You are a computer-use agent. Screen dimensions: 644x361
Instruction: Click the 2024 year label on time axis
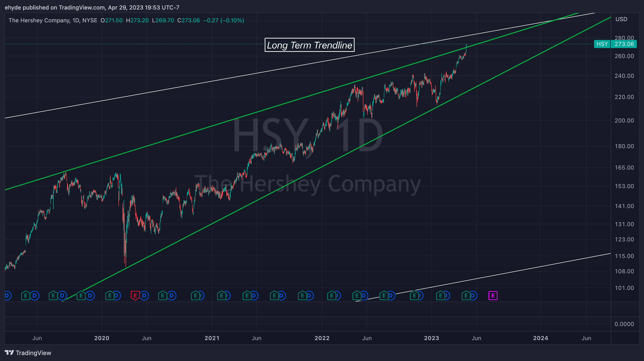pyautogui.click(x=541, y=338)
